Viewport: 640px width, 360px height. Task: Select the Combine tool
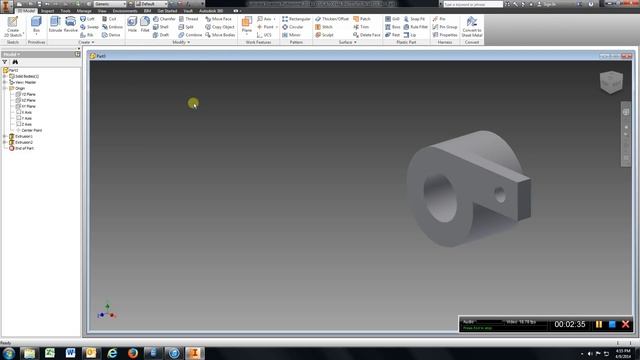pyautogui.click(x=190, y=35)
